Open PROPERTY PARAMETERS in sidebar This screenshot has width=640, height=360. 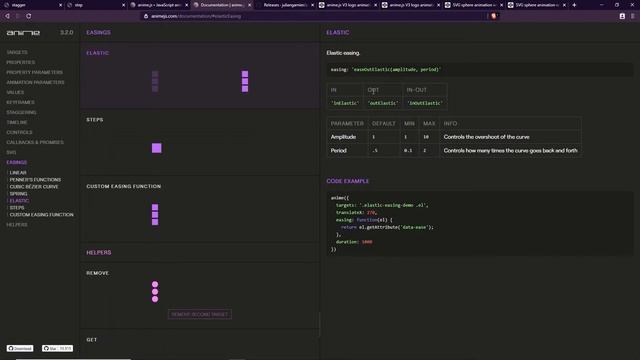coord(34,72)
